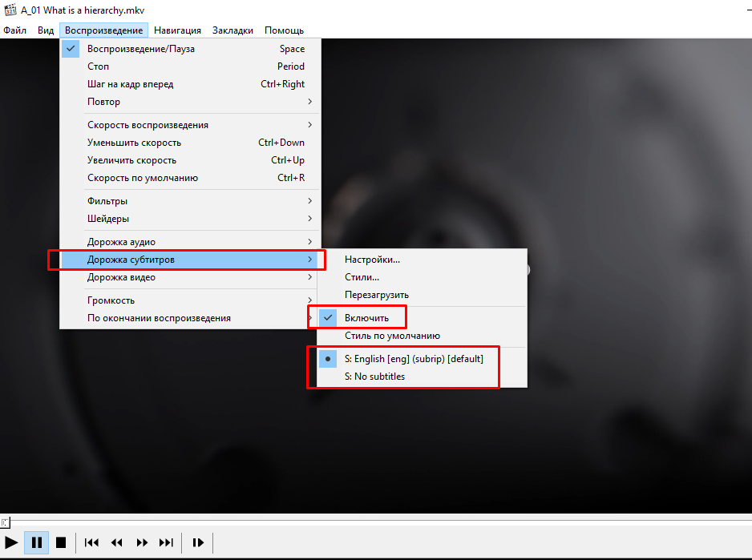Open the Вид menu
Screen dimensions: 752x560
point(46,30)
